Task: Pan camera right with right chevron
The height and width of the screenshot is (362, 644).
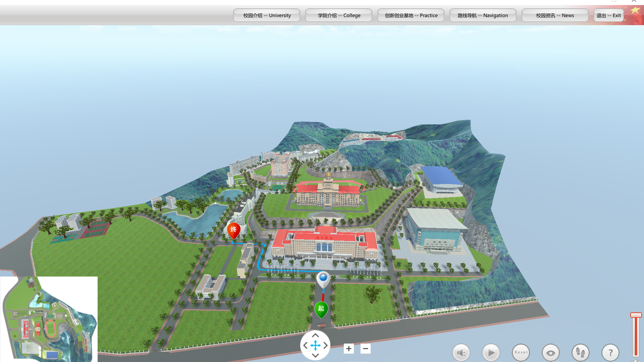Action: coord(325,345)
